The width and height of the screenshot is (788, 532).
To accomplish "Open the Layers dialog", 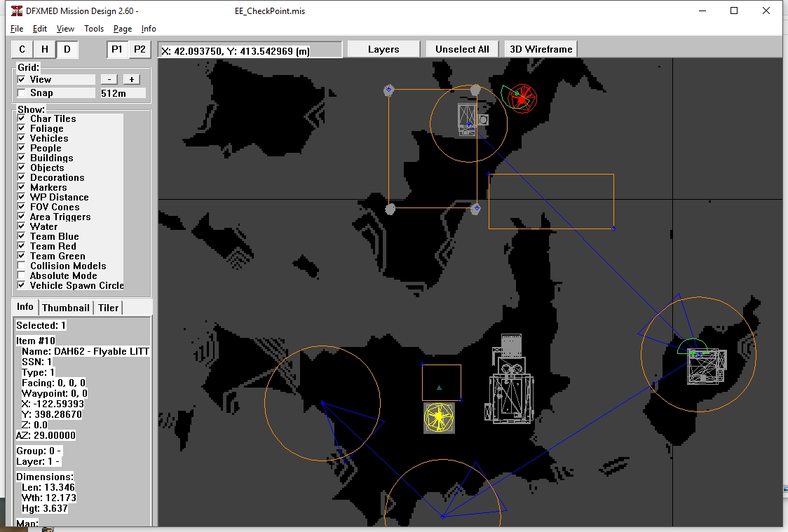I will [x=383, y=49].
